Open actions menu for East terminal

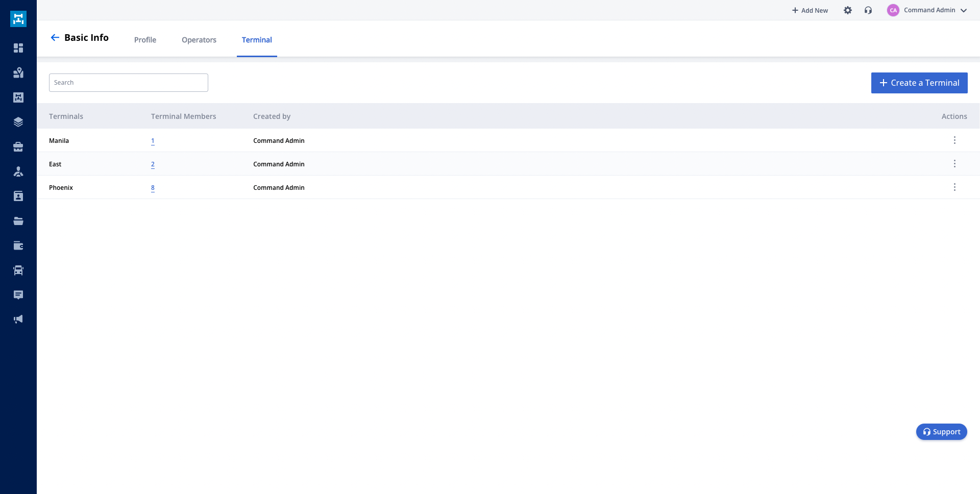954,164
